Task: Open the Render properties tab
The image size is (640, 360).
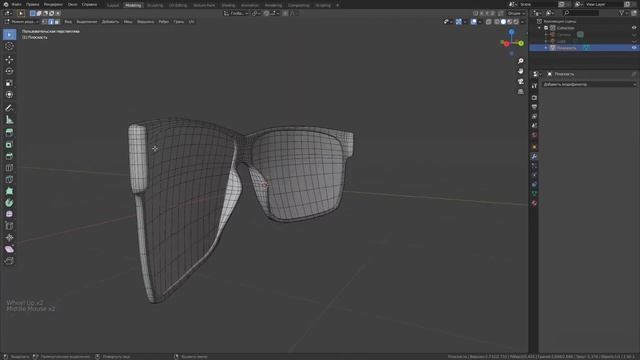Action: [x=534, y=98]
